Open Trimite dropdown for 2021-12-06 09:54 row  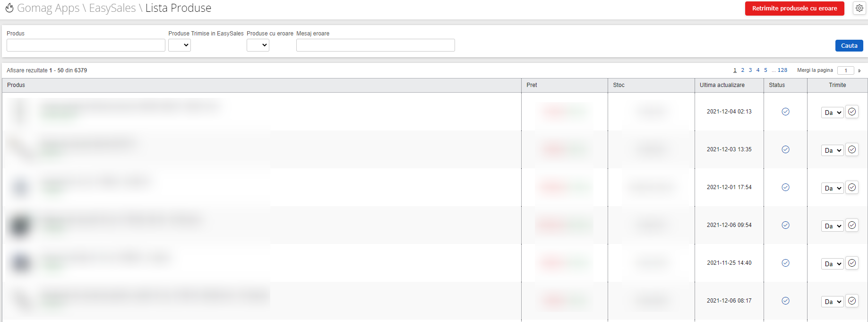tap(832, 226)
